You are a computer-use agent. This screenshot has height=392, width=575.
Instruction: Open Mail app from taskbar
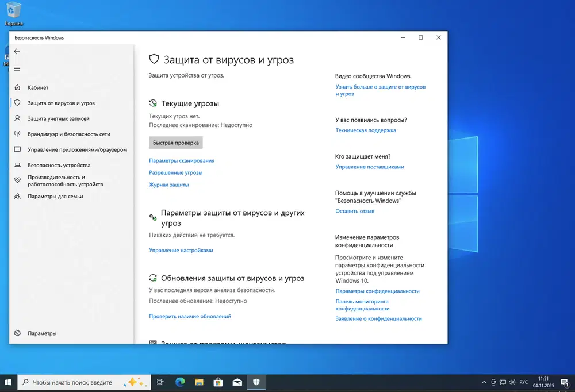tap(237, 382)
